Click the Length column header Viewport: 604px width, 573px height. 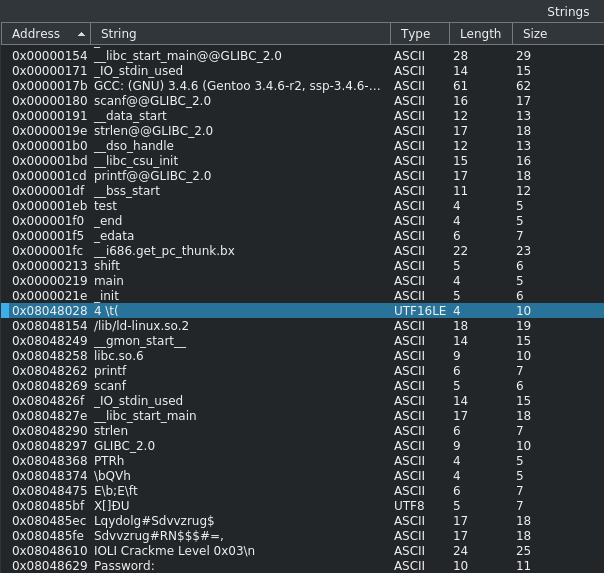tap(481, 34)
